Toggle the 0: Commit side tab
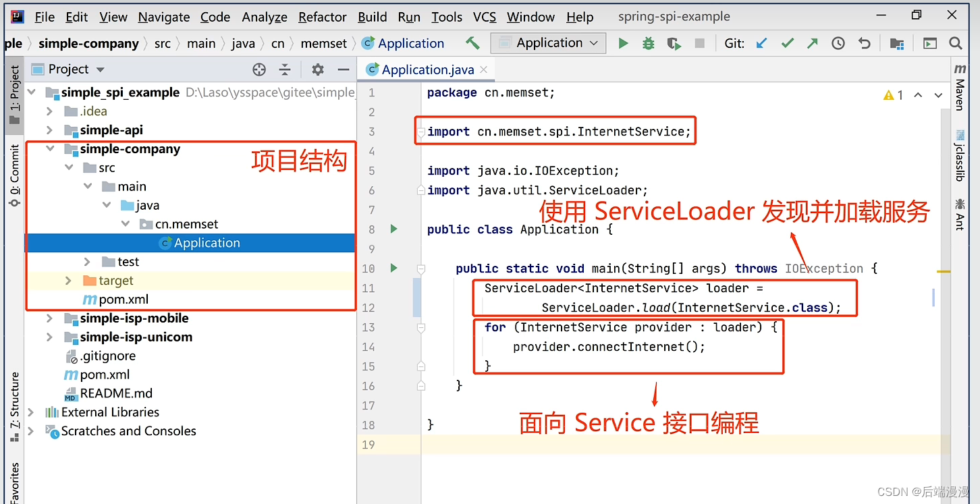Viewport: 980px width, 504px height. (x=14, y=175)
